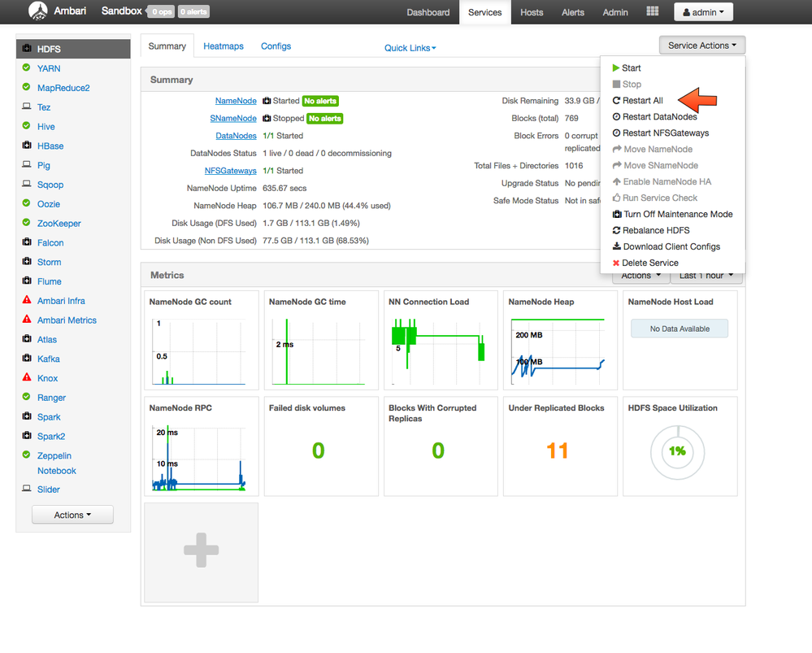The width and height of the screenshot is (812, 653).
Task: Click the HDFS maintenance medkit icon in sidebar
Action: click(26, 48)
